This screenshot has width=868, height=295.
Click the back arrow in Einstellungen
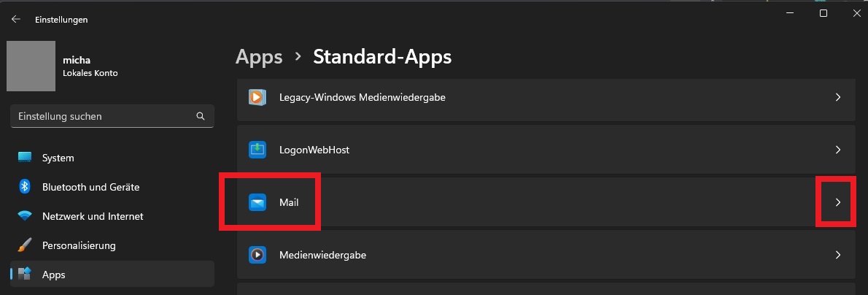[x=15, y=20]
